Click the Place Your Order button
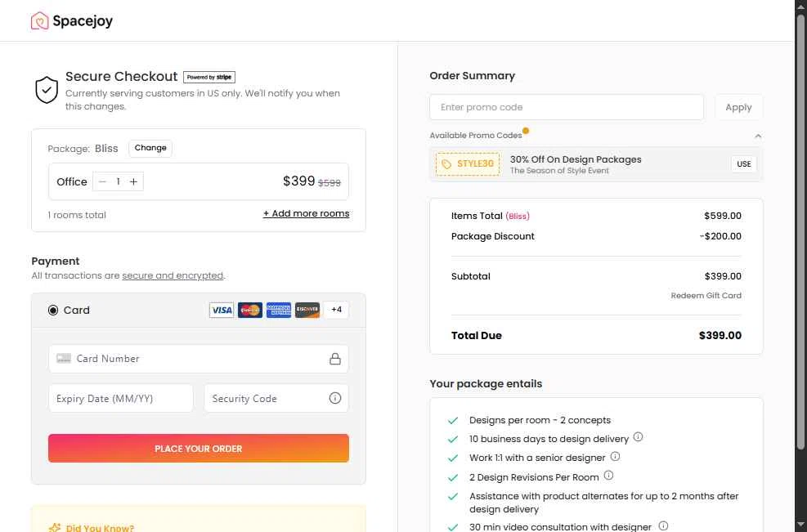Image resolution: width=807 pixels, height=532 pixels. coord(199,448)
